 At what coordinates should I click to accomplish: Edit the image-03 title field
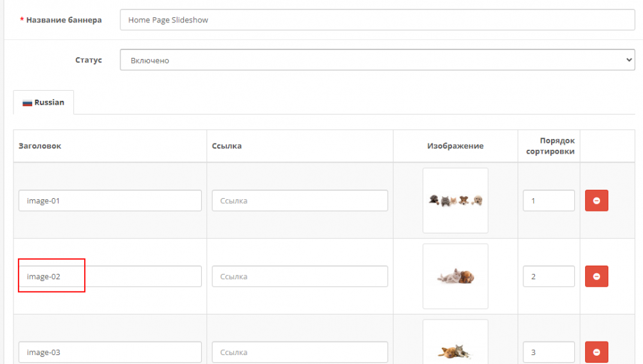tap(110, 352)
